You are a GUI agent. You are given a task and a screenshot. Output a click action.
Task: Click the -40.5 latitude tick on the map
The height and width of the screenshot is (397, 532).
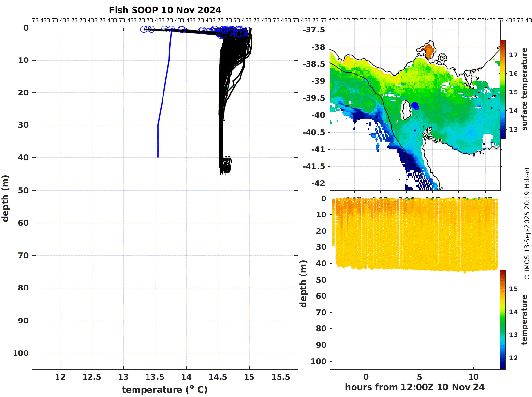pyautogui.click(x=314, y=133)
